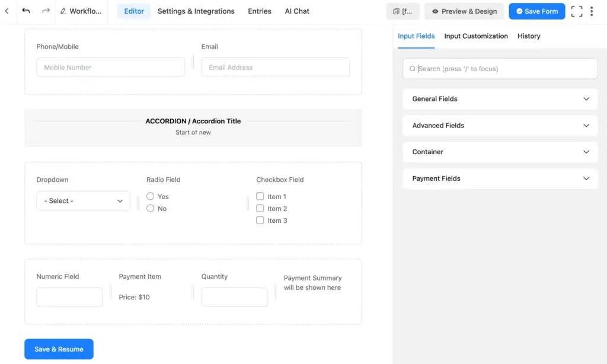
Task: Switch to Input Customization tab
Action: click(476, 36)
